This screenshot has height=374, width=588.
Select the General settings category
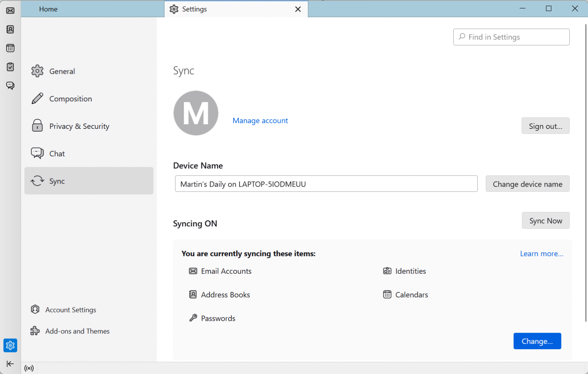(62, 71)
